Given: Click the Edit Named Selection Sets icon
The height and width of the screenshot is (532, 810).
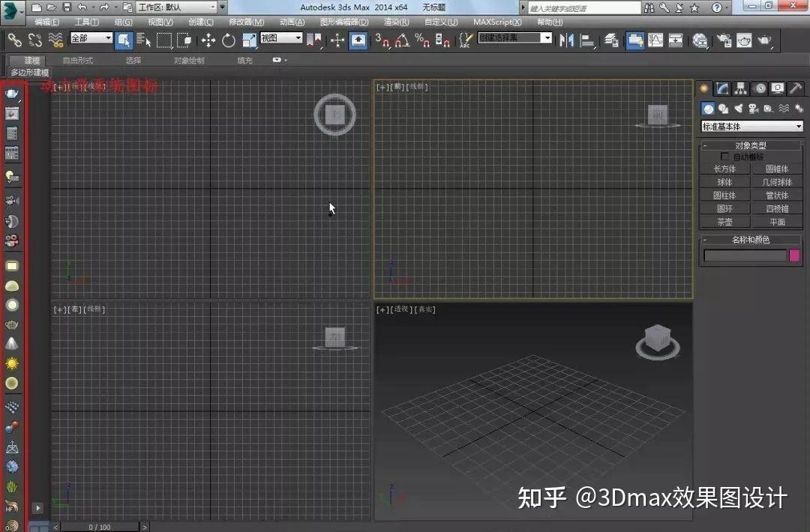Looking at the screenshot, I should (x=466, y=40).
